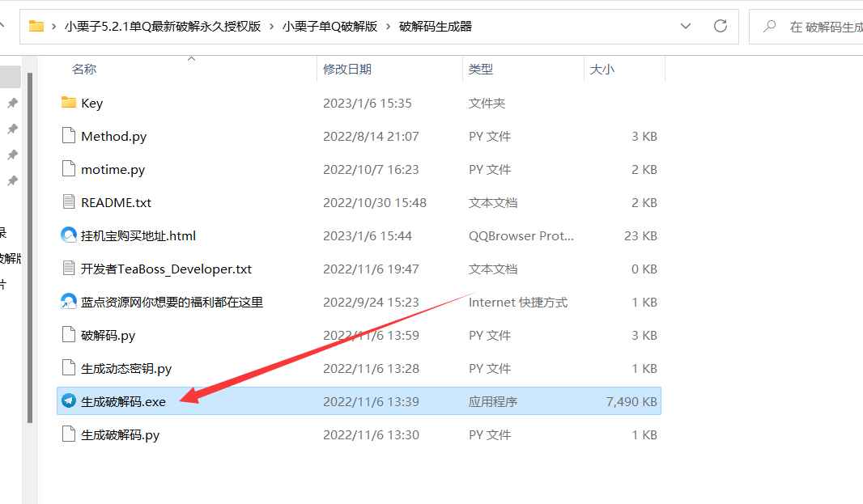Click the 生成破解码.exe application icon
The height and width of the screenshot is (504, 863).
[68, 400]
